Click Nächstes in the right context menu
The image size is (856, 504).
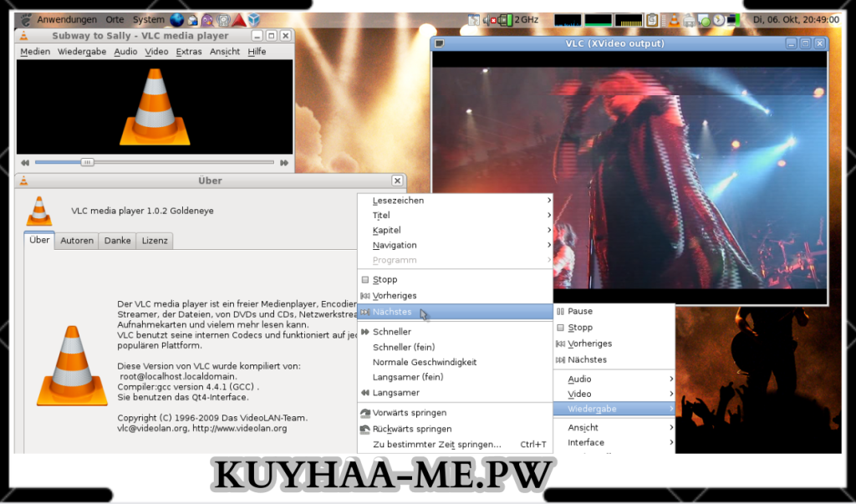614,360
